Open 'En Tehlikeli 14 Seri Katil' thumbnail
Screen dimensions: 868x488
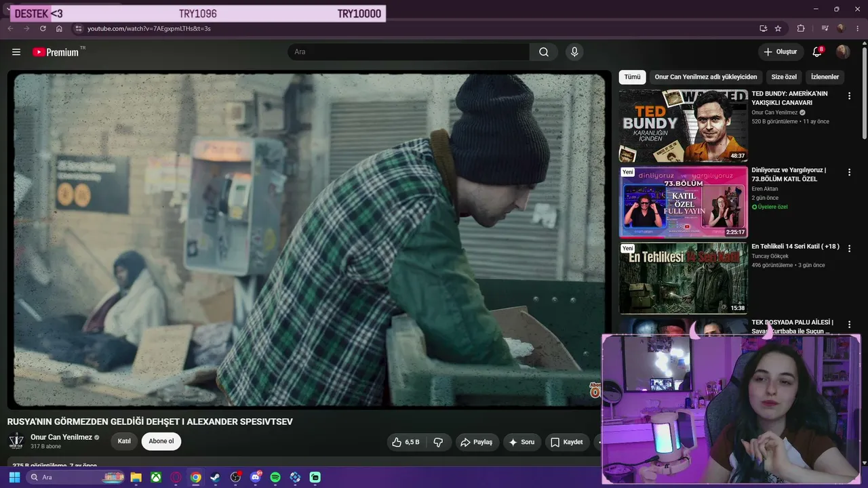pos(683,278)
